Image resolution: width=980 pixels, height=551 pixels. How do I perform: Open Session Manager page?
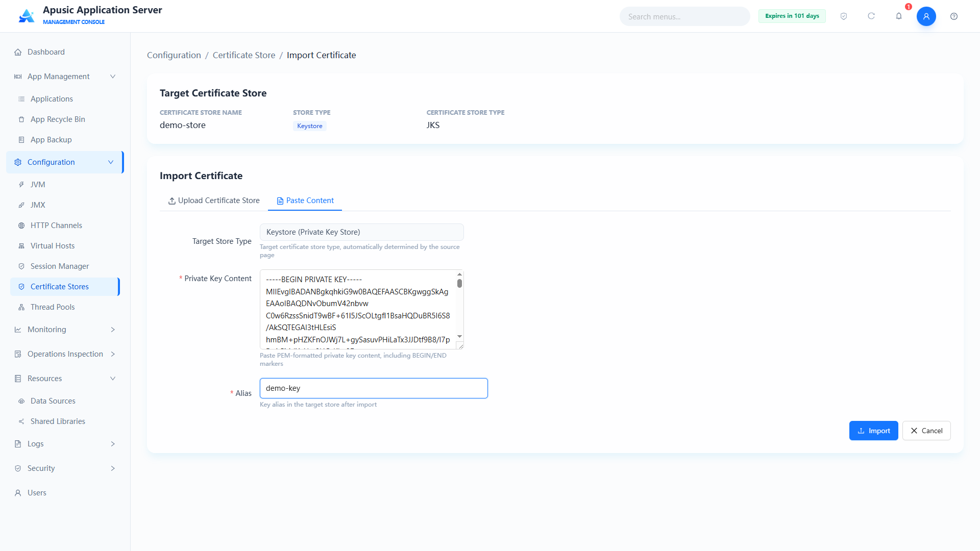tap(65, 266)
